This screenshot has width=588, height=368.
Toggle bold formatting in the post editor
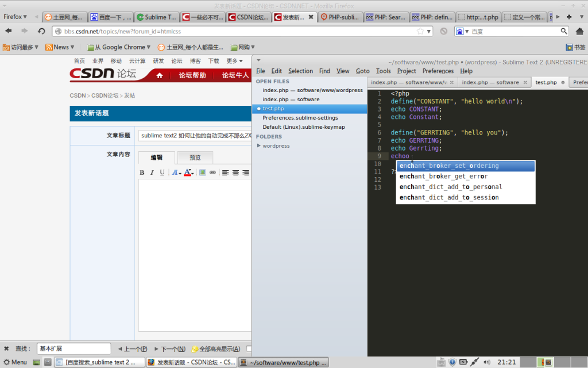(142, 172)
